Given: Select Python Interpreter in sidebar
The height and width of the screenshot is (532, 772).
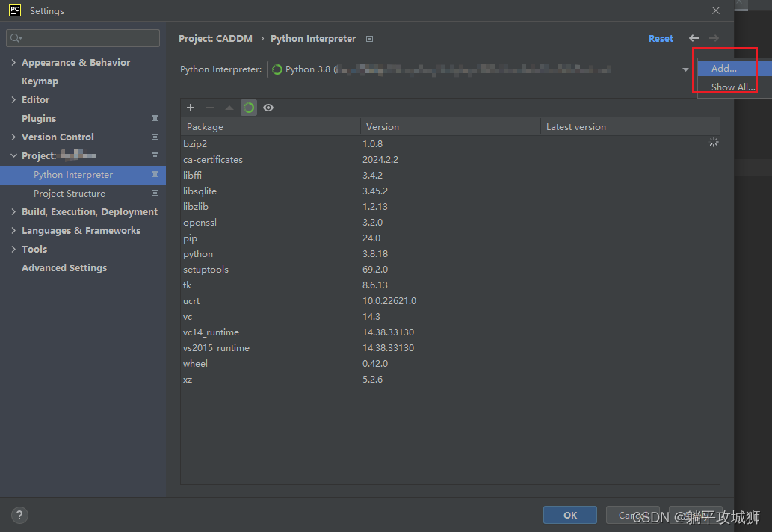Looking at the screenshot, I should click(x=83, y=175).
